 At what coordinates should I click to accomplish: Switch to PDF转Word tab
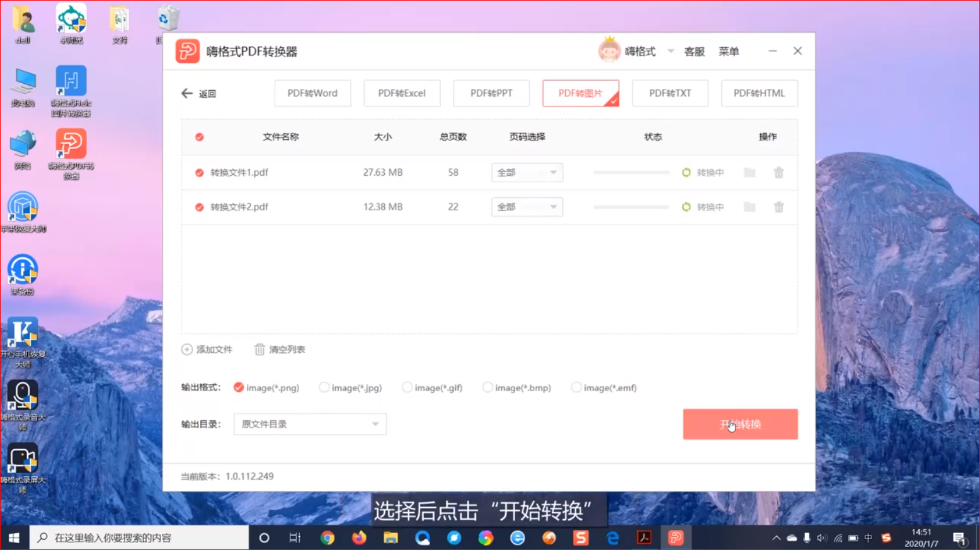click(312, 93)
